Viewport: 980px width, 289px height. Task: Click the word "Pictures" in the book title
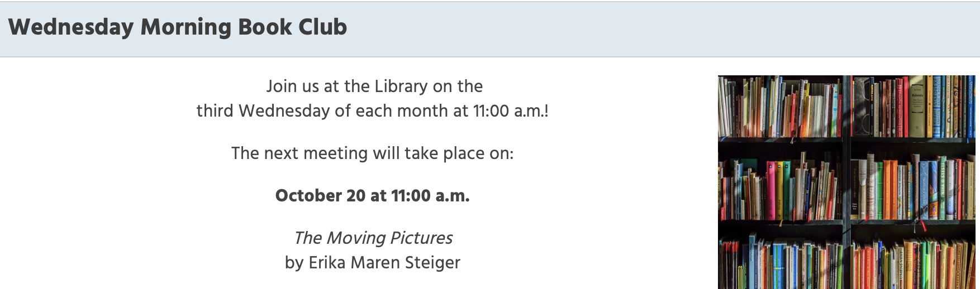[421, 238]
